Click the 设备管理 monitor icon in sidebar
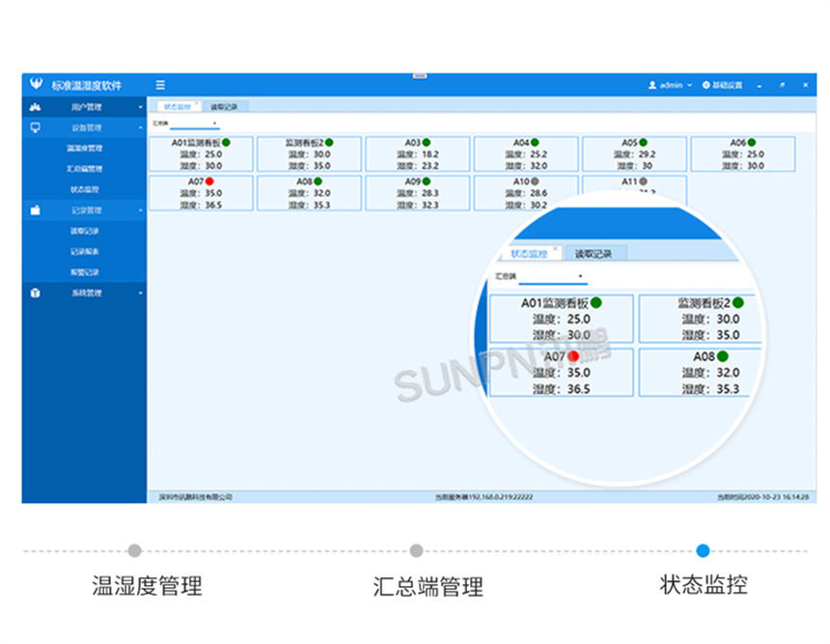 click(34, 126)
